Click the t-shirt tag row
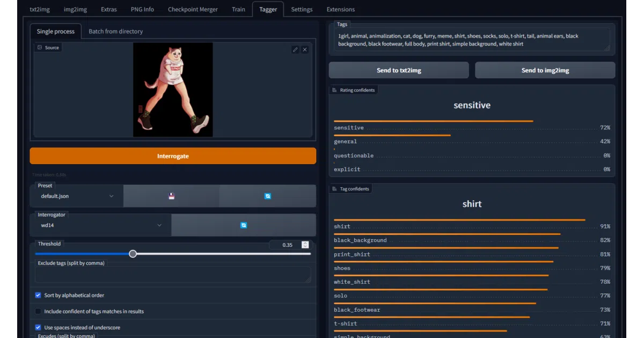The width and height of the screenshot is (644, 338). click(x=472, y=321)
